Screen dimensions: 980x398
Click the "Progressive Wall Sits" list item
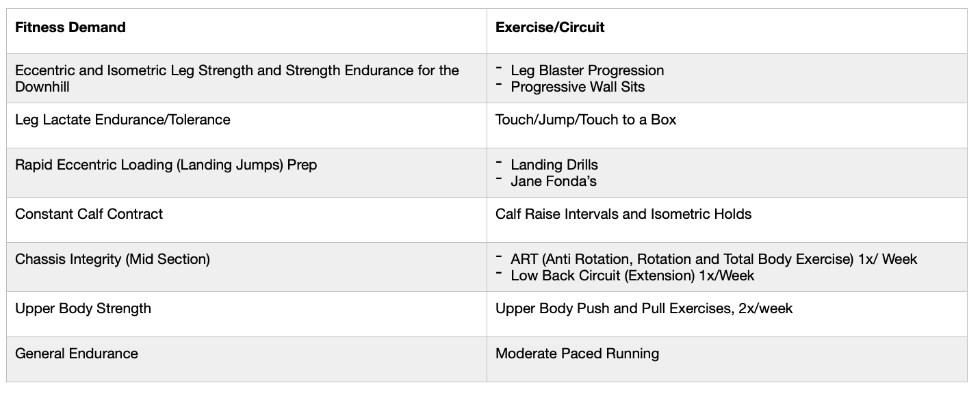(578, 87)
